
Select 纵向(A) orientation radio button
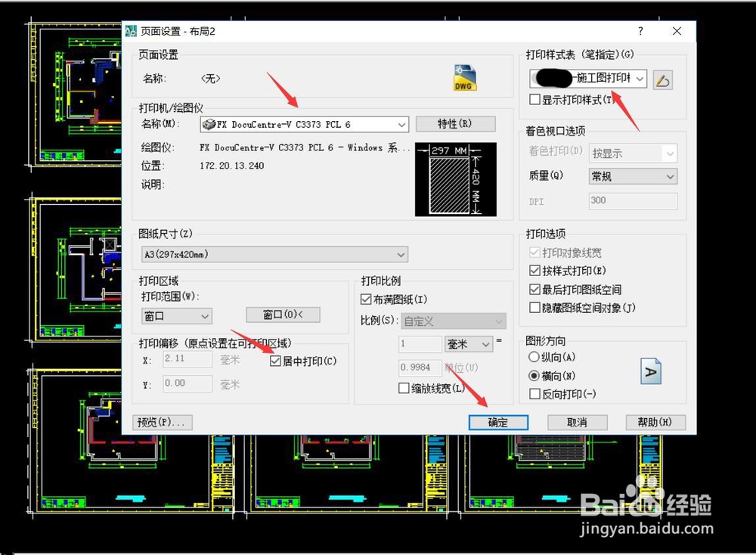tap(534, 357)
